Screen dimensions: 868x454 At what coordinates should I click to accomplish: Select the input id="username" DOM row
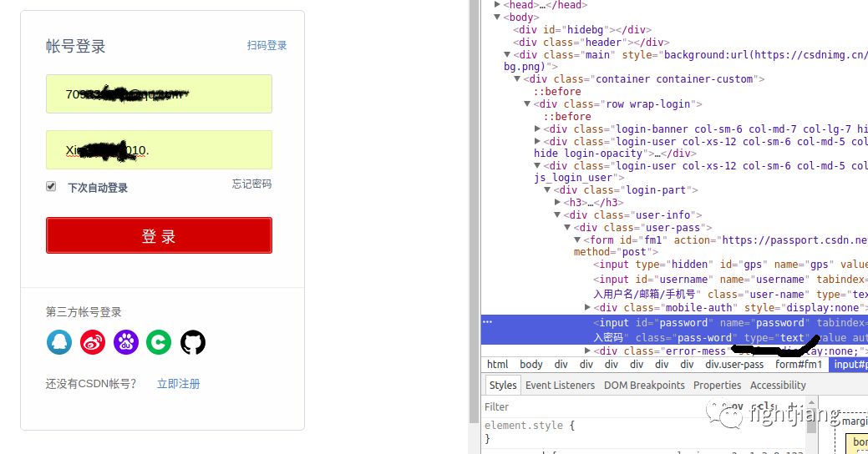click(730, 286)
